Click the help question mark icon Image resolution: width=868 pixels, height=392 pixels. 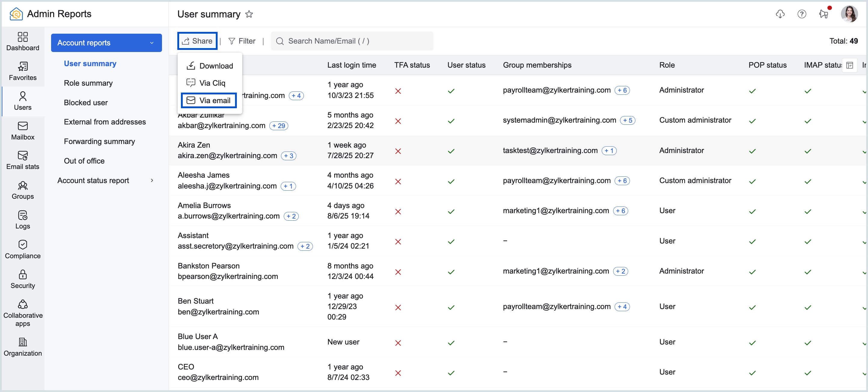point(802,14)
